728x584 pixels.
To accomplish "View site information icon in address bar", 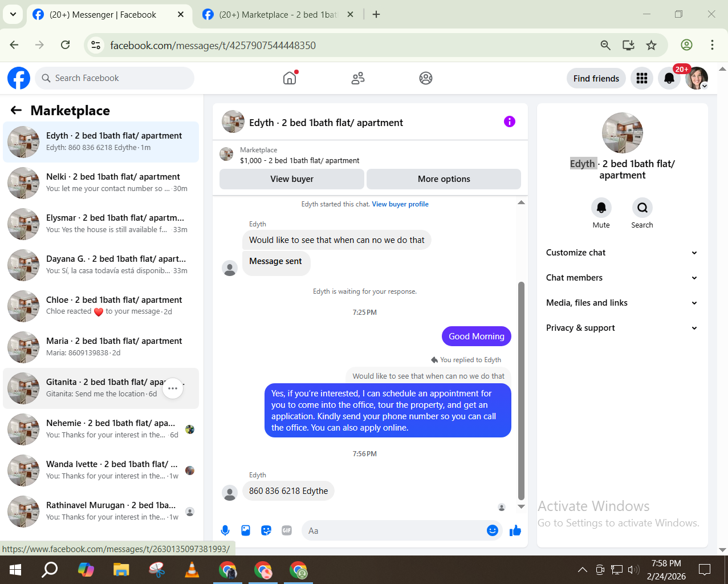I will [96, 45].
